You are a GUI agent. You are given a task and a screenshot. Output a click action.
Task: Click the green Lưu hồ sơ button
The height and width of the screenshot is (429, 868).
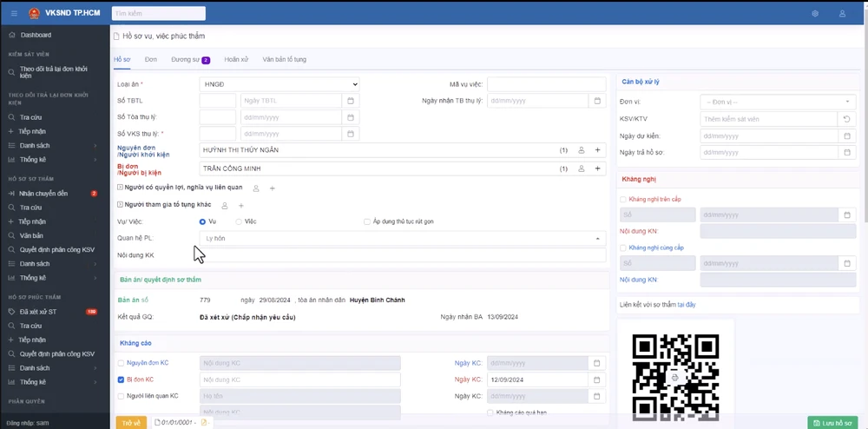832,422
